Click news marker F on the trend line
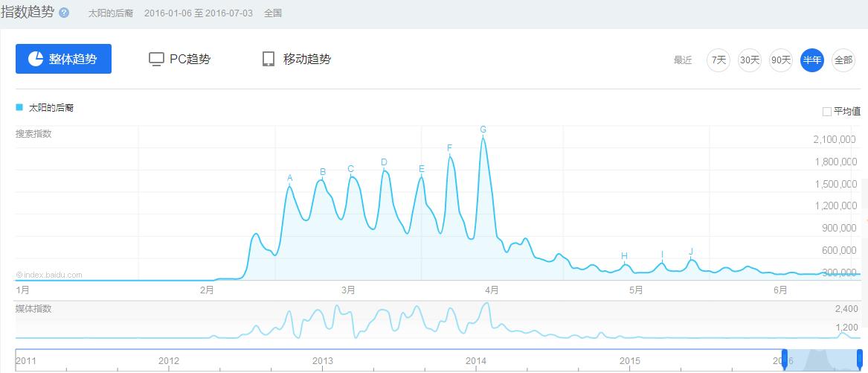This screenshot has width=868, height=373. point(450,148)
